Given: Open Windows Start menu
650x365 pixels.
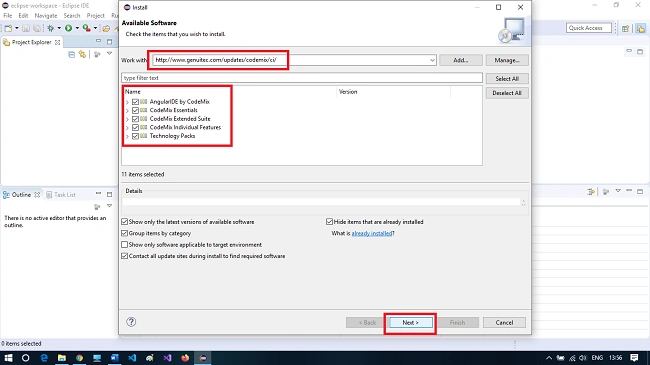Looking at the screenshot, I should [x=8, y=358].
